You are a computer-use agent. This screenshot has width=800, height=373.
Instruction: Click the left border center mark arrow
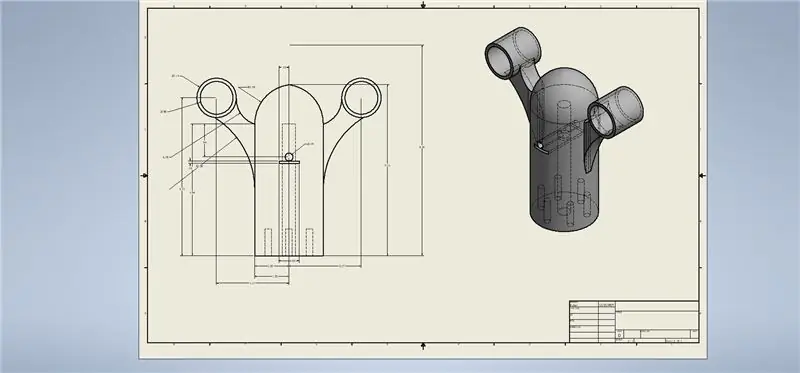point(144,176)
